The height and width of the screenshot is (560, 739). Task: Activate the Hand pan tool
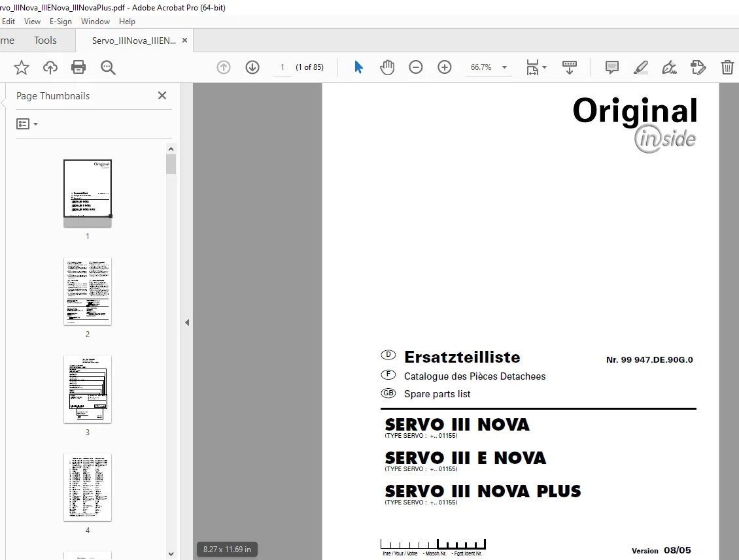coord(387,67)
